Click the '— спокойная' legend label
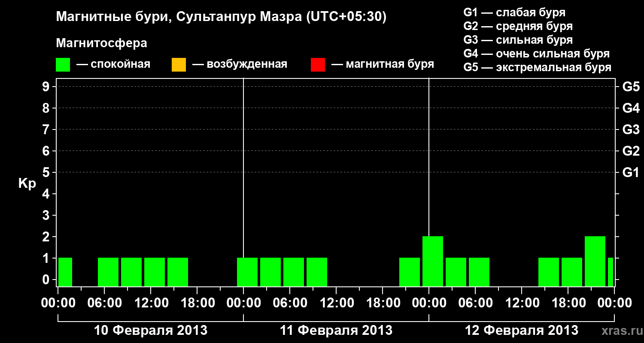The image size is (644, 343). [113, 64]
